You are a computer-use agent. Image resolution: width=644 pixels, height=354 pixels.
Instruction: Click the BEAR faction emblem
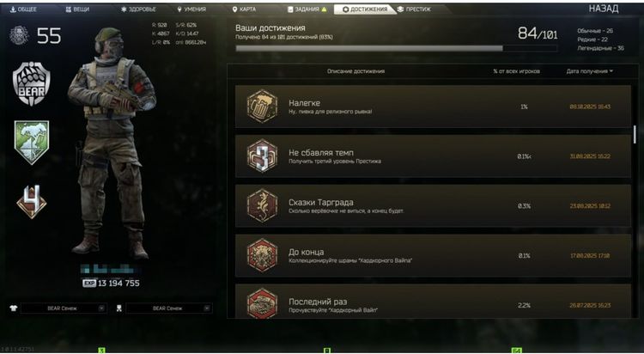point(32,84)
